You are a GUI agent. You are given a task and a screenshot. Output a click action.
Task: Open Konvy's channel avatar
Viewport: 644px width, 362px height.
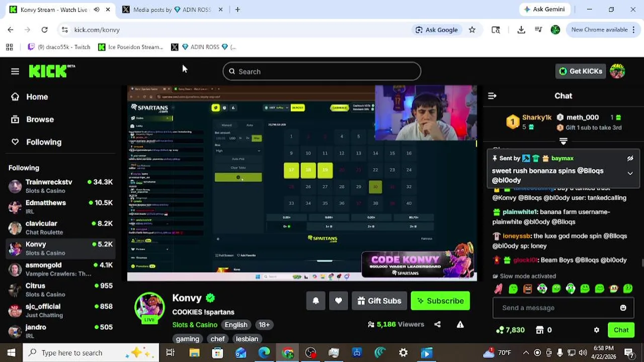pyautogui.click(x=149, y=307)
